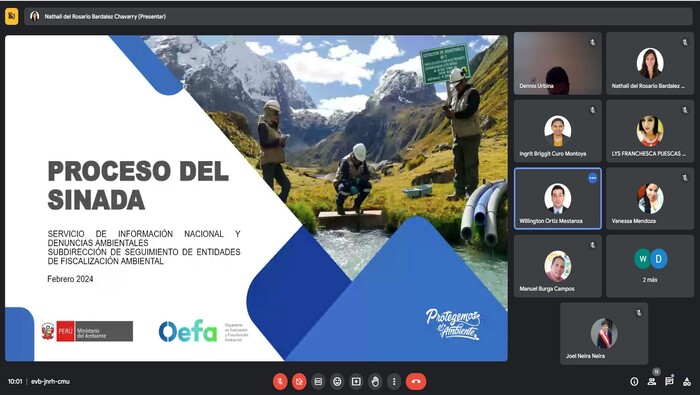The width and height of the screenshot is (700, 395).
Task: Open the activities icon
Action: click(x=687, y=381)
